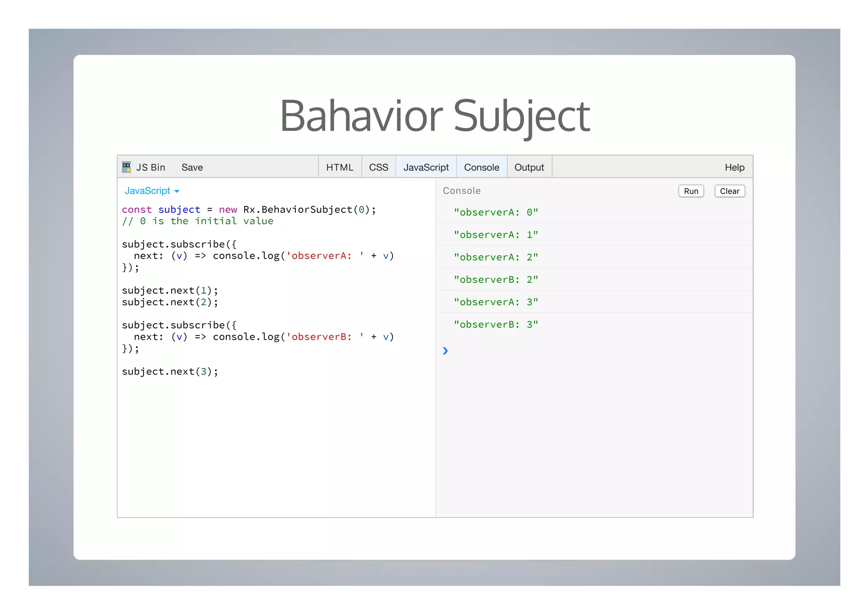Image resolution: width=868 pixels, height=614 pixels.
Task: Click the blue console prompt chevron
Action: tap(445, 350)
